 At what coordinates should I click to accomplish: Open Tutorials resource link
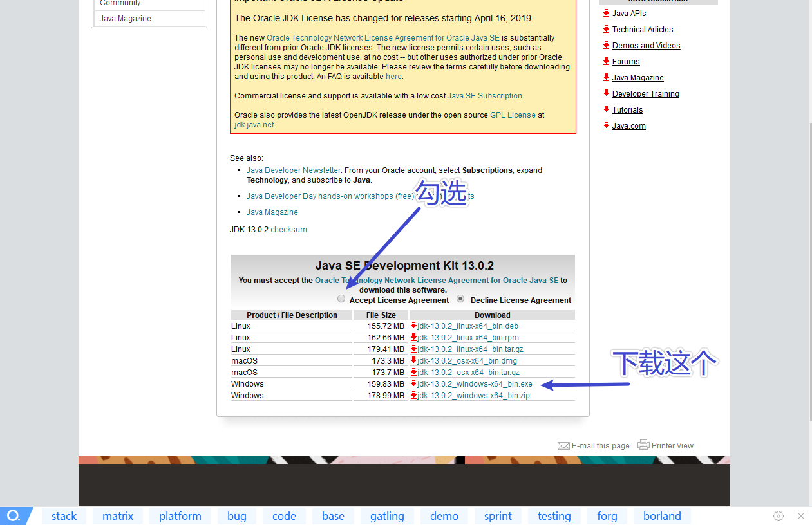(628, 110)
